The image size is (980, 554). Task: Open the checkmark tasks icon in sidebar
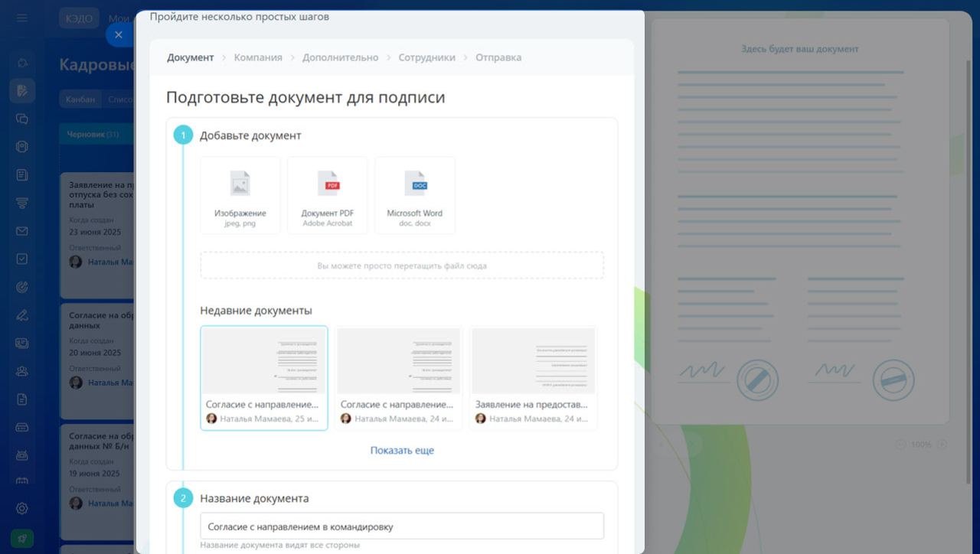pyautogui.click(x=22, y=259)
